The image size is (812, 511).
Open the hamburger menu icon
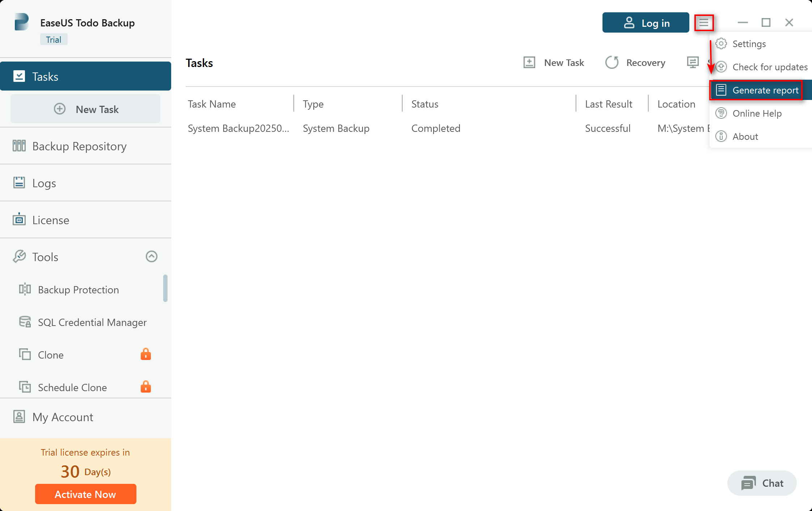pos(703,23)
